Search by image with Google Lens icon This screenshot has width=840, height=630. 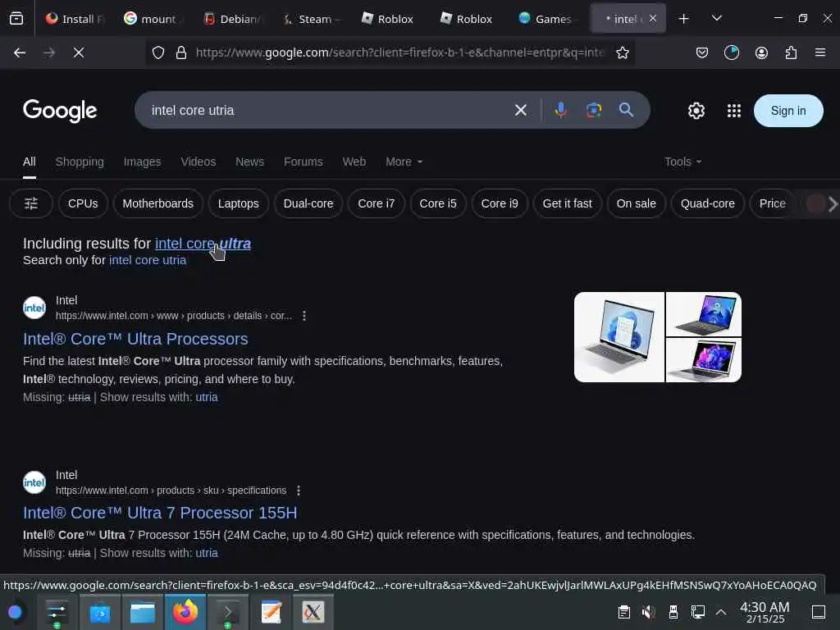coord(594,111)
